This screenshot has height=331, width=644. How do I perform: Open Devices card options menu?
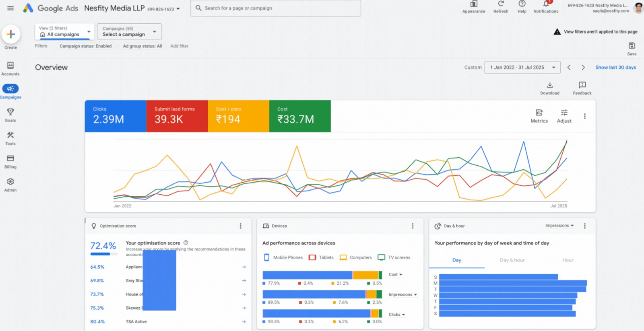tap(413, 226)
